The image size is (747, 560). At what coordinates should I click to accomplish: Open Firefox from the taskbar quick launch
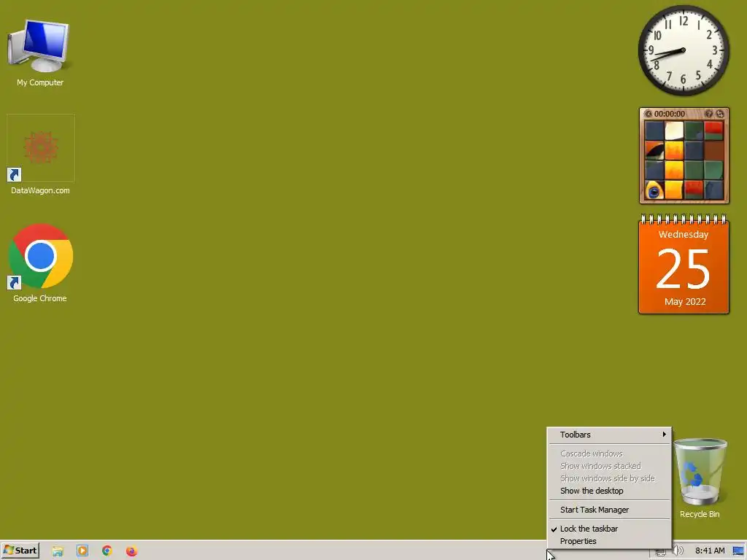(x=131, y=551)
